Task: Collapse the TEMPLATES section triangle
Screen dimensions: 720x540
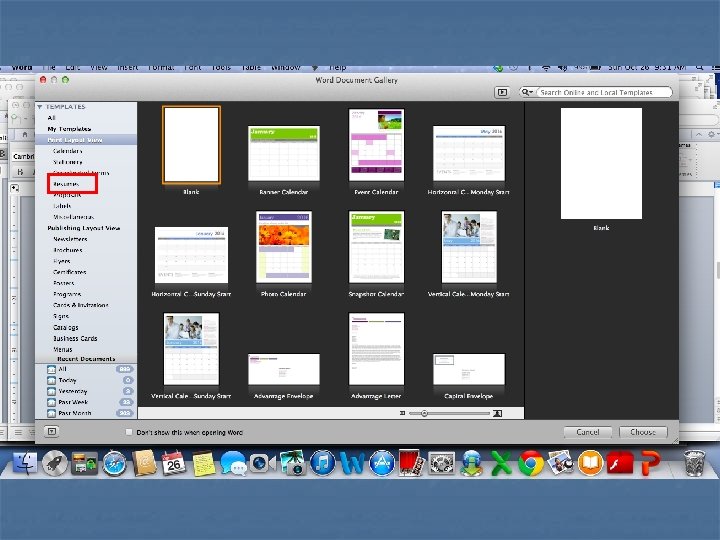Action: [x=40, y=107]
